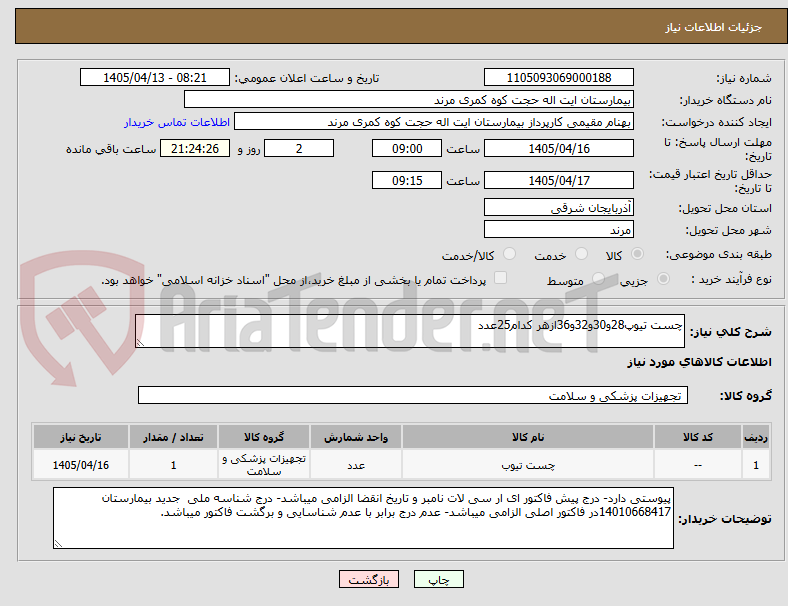The height and width of the screenshot is (606, 788).
Task: Click the response deadline date 1405/04/16 field
Action: [x=559, y=148]
